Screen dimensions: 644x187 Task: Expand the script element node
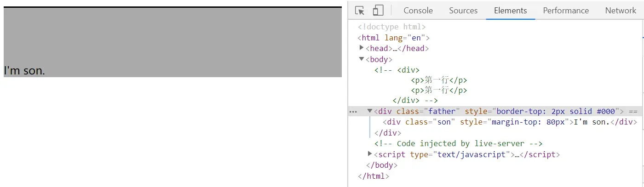pos(370,154)
